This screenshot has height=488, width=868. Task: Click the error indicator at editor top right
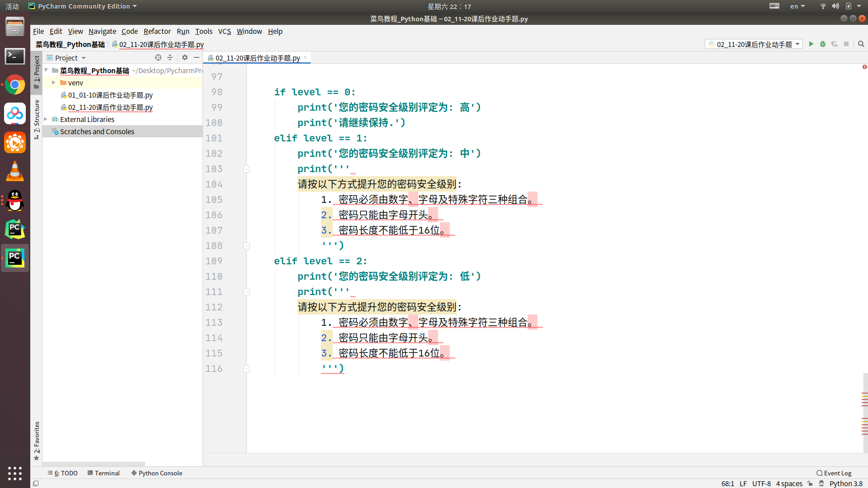(x=865, y=67)
